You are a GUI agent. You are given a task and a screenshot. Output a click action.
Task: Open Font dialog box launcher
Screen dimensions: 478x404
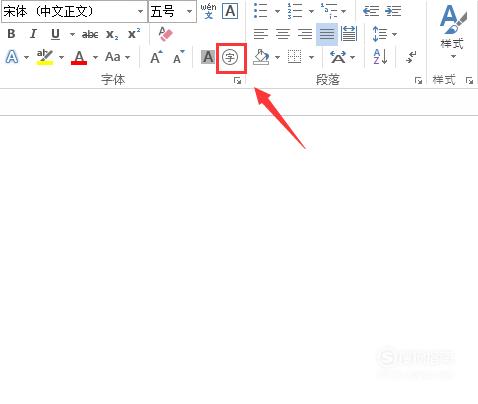[237, 80]
